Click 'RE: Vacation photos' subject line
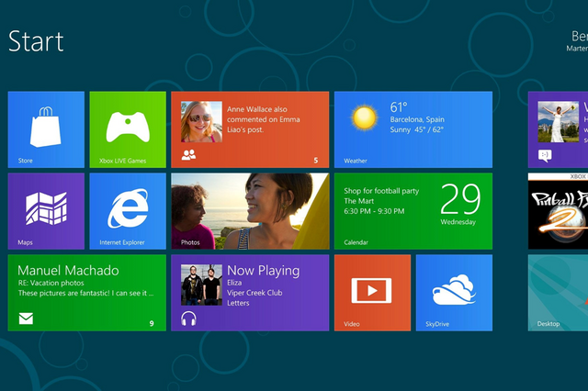588x391 pixels. 51,283
